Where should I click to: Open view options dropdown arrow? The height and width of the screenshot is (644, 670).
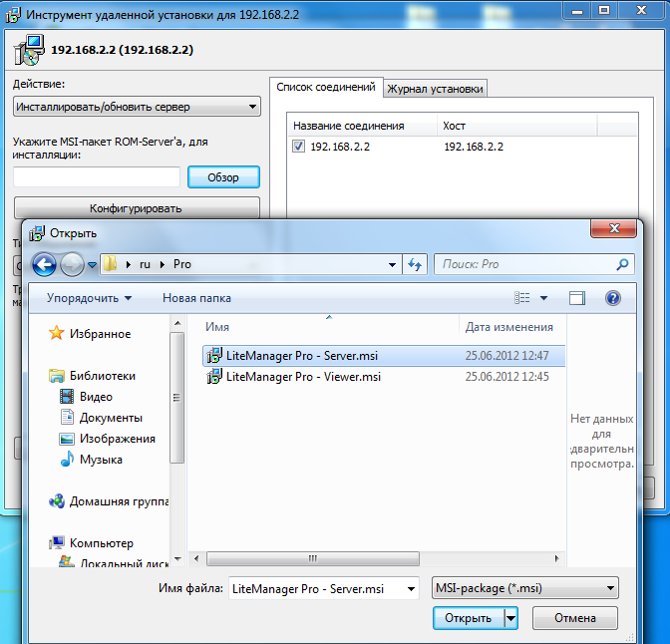coord(543,298)
